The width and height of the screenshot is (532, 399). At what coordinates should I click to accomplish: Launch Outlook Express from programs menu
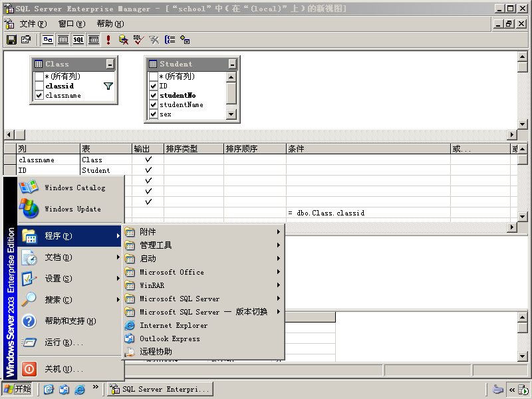click(203, 338)
